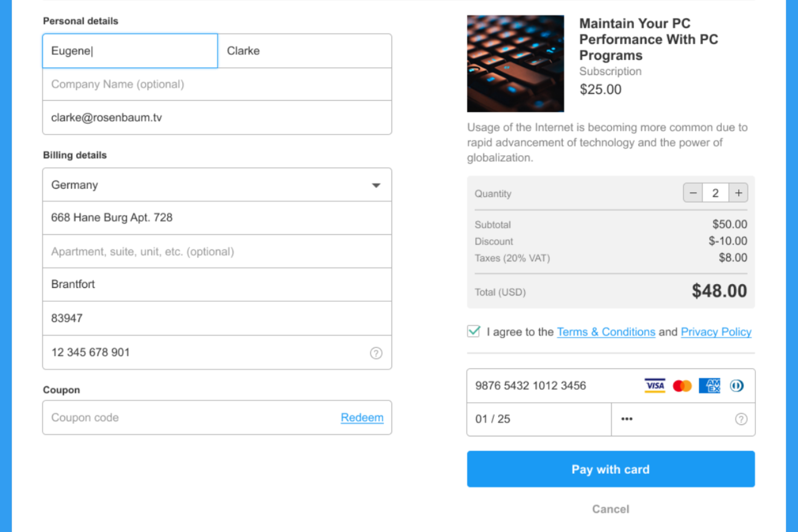
Task: Submit payment with Pay with card
Action: point(611,469)
